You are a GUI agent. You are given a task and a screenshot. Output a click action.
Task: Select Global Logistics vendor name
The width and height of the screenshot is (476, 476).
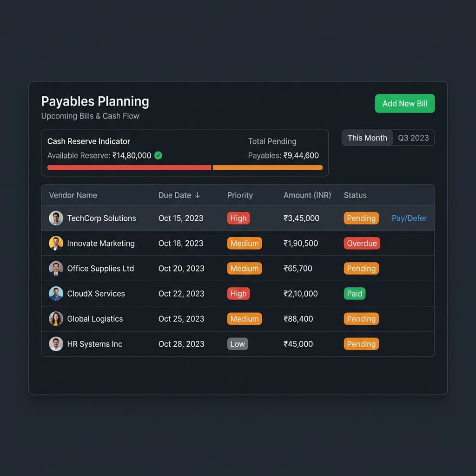point(95,319)
